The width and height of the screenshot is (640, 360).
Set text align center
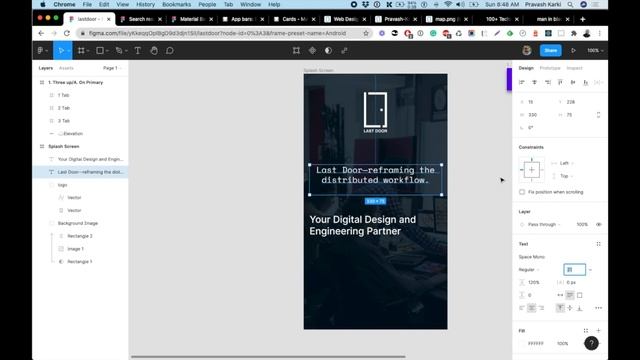531,308
